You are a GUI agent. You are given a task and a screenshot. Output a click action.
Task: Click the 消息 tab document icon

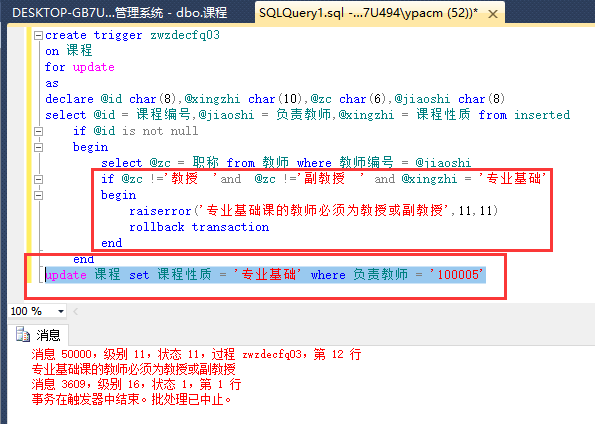pyautogui.click(x=23, y=334)
